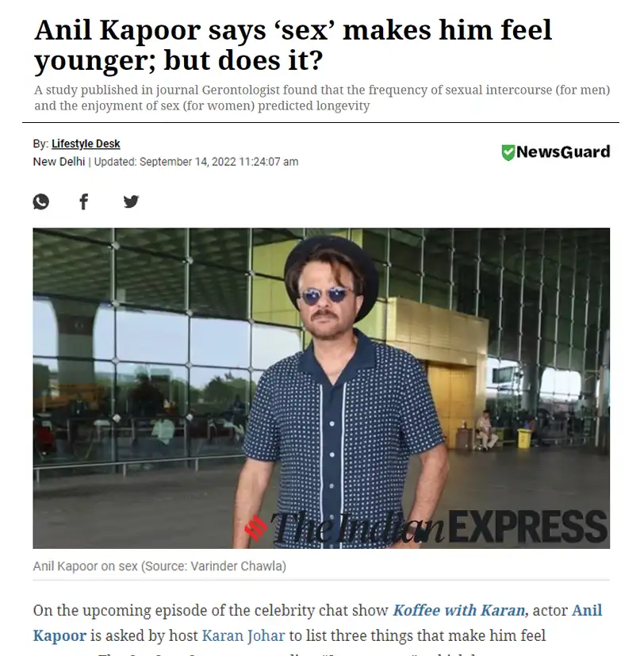The image size is (644, 656).
Task: Click the EXPRESS word in watermark
Action: (528, 527)
